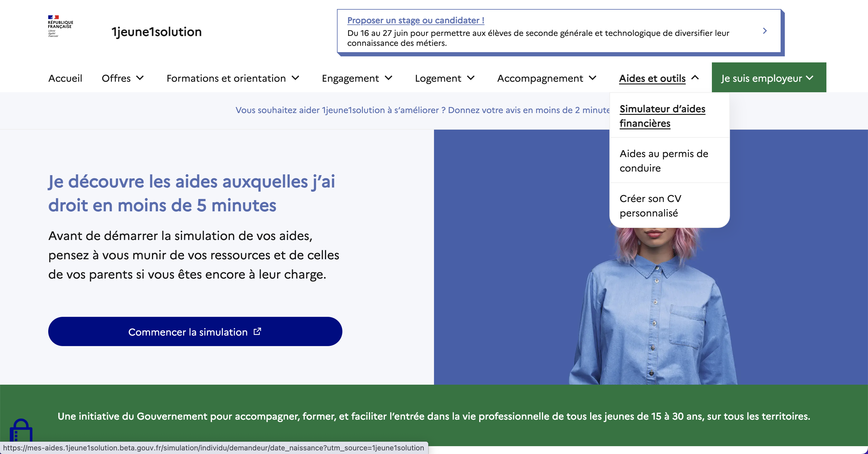Screen dimensions: 868x454
Task: Open the Engagement dropdown menu
Action: pos(357,78)
